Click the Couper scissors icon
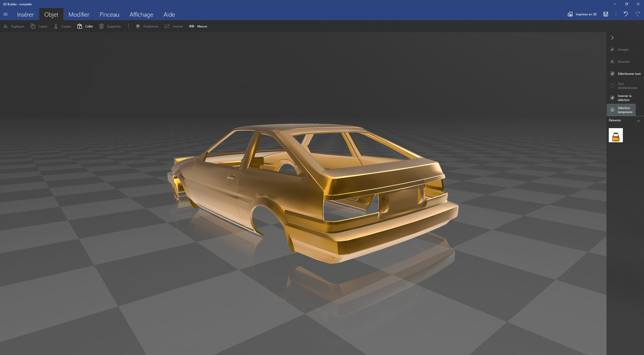The width and height of the screenshot is (644, 355). tap(56, 26)
